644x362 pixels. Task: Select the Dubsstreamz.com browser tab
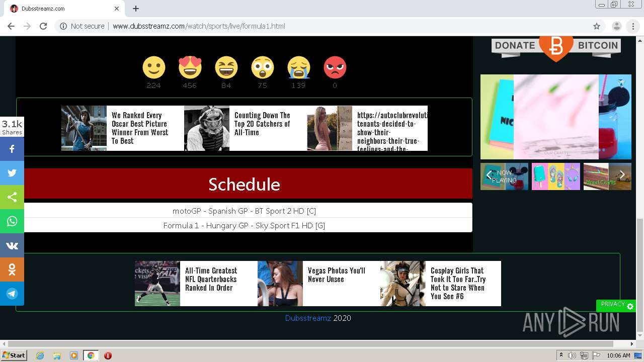(x=62, y=9)
